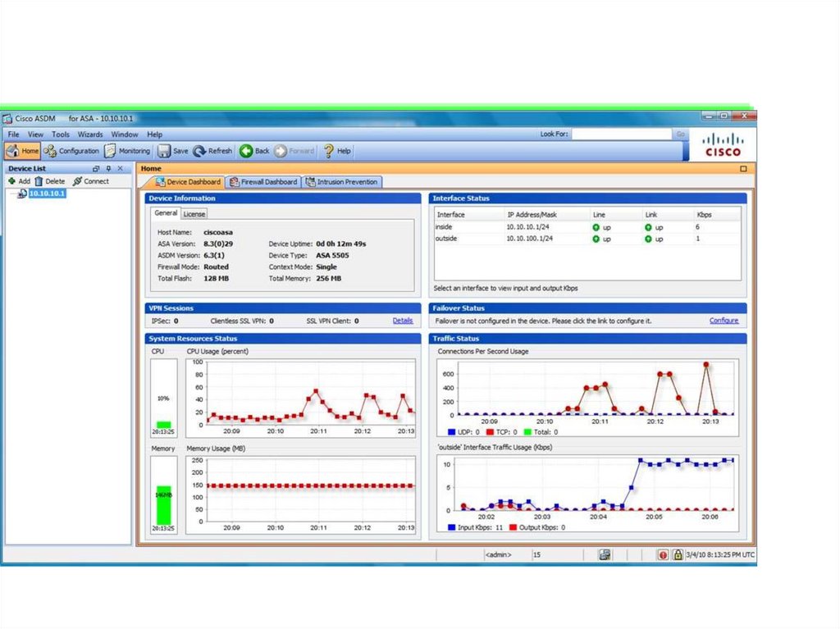Click the network status icon in status bar
The height and width of the screenshot is (629, 840).
click(605, 555)
